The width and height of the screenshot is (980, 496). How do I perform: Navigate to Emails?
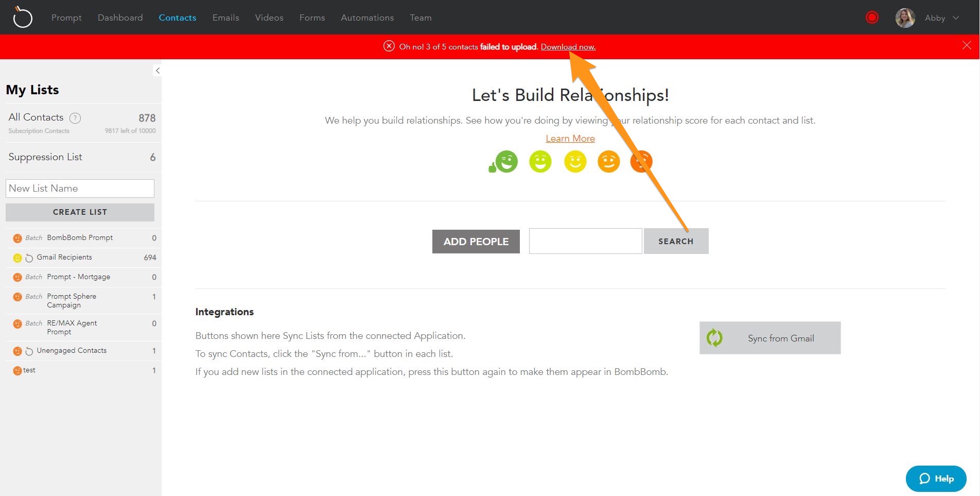pos(226,18)
